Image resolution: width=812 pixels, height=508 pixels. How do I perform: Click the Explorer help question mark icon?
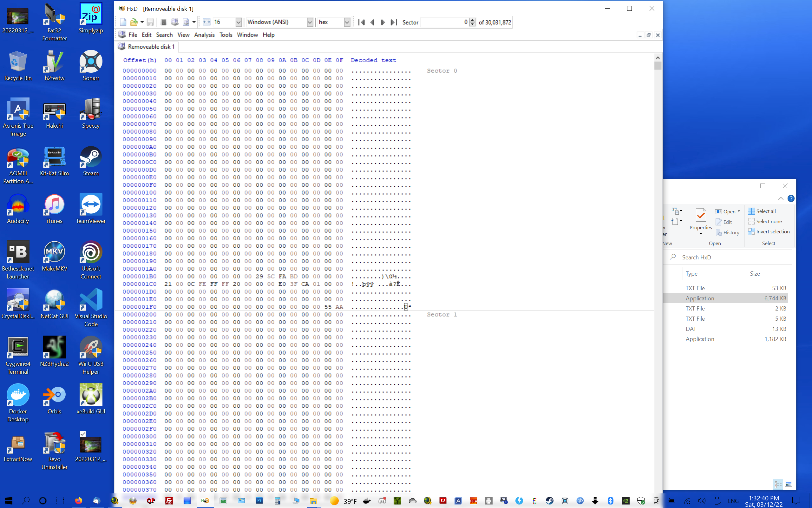(791, 198)
